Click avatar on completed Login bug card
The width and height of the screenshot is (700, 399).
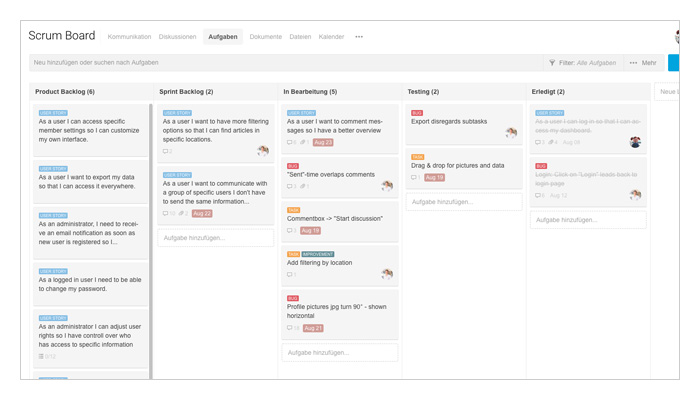coord(635,195)
